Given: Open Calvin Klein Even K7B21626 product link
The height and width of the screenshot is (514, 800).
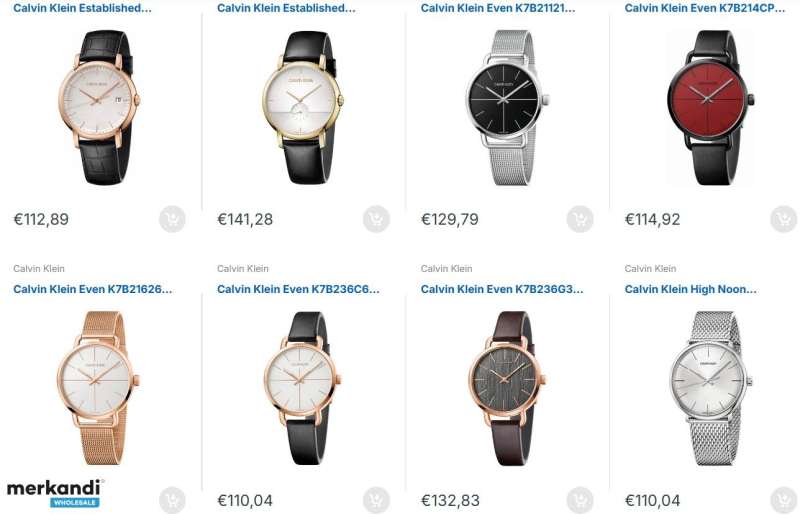Looking at the screenshot, I should coord(92,289).
